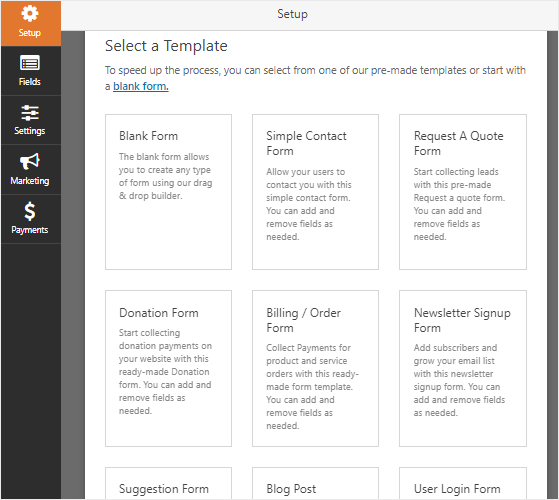Viewport: 559px width, 500px height.
Task: Choose the Donation Form template
Action: pos(168,368)
